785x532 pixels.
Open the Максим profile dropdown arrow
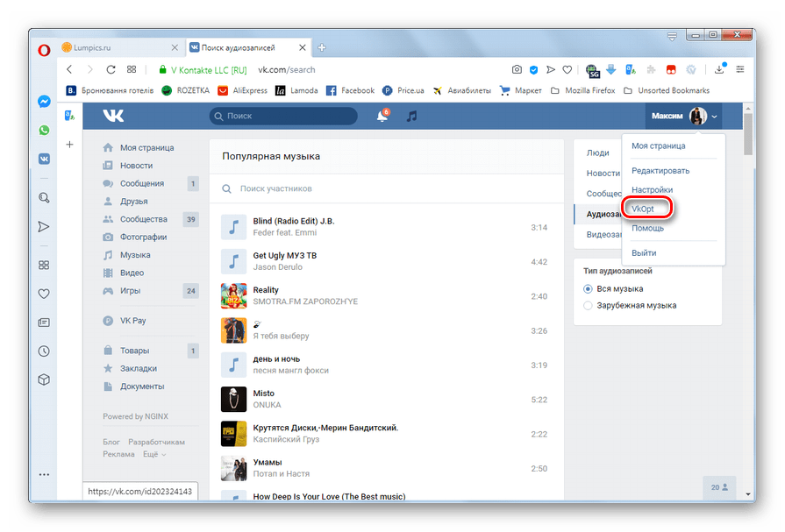pyautogui.click(x=715, y=117)
